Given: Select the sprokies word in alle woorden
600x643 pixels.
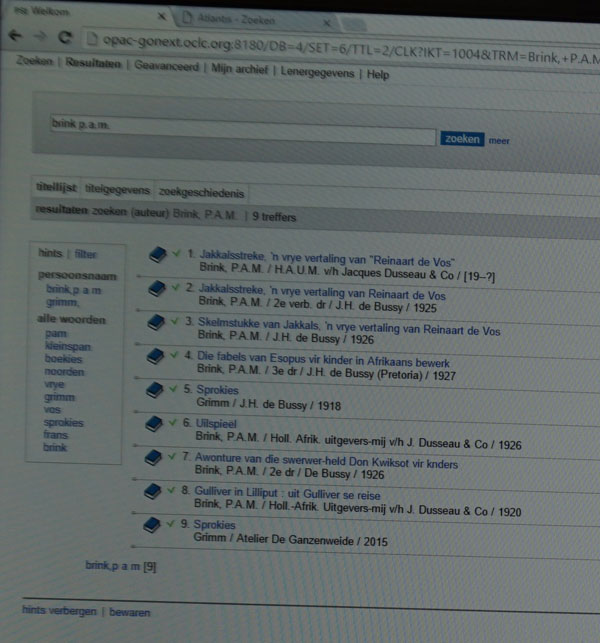Looking at the screenshot, I should 64,422.
